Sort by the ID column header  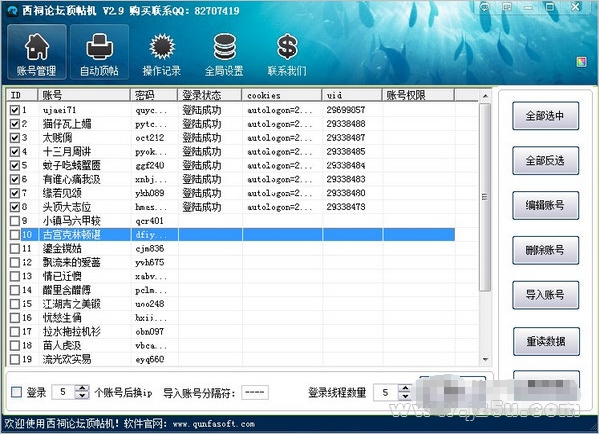[x=22, y=95]
